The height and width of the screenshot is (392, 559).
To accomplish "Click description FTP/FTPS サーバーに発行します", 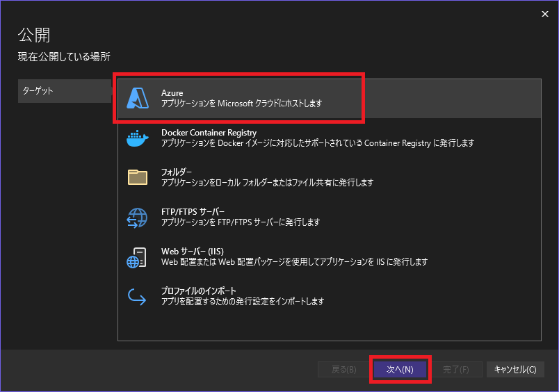I will [x=241, y=222].
